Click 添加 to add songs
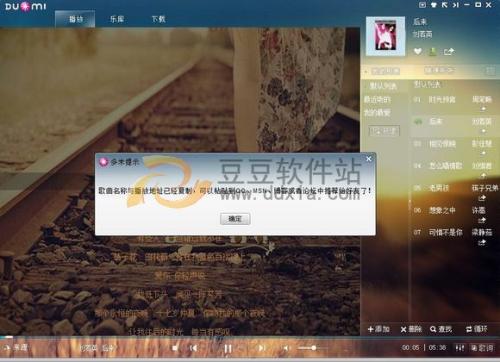 (x=378, y=329)
